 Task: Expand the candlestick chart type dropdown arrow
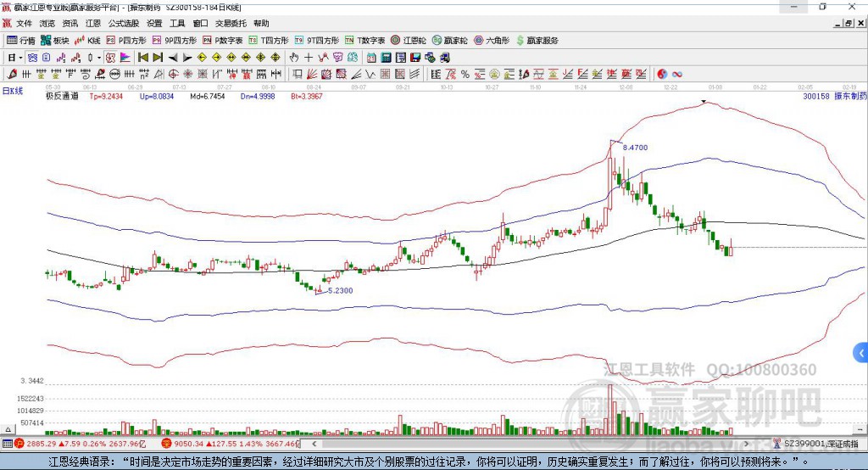click(99, 58)
